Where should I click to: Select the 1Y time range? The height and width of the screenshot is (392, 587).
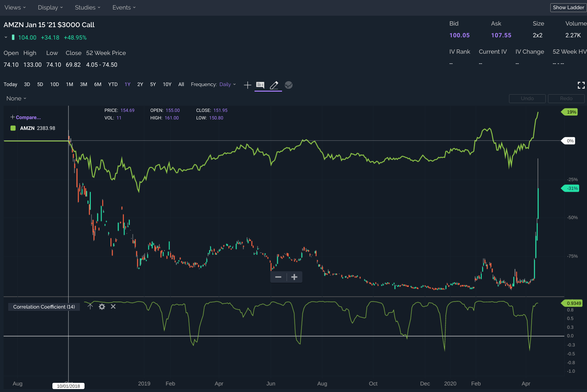[127, 84]
